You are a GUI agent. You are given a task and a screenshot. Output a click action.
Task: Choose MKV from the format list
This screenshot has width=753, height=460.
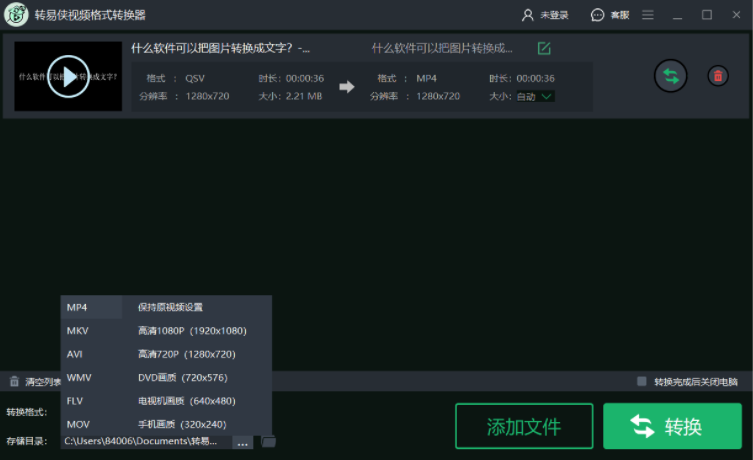click(78, 330)
